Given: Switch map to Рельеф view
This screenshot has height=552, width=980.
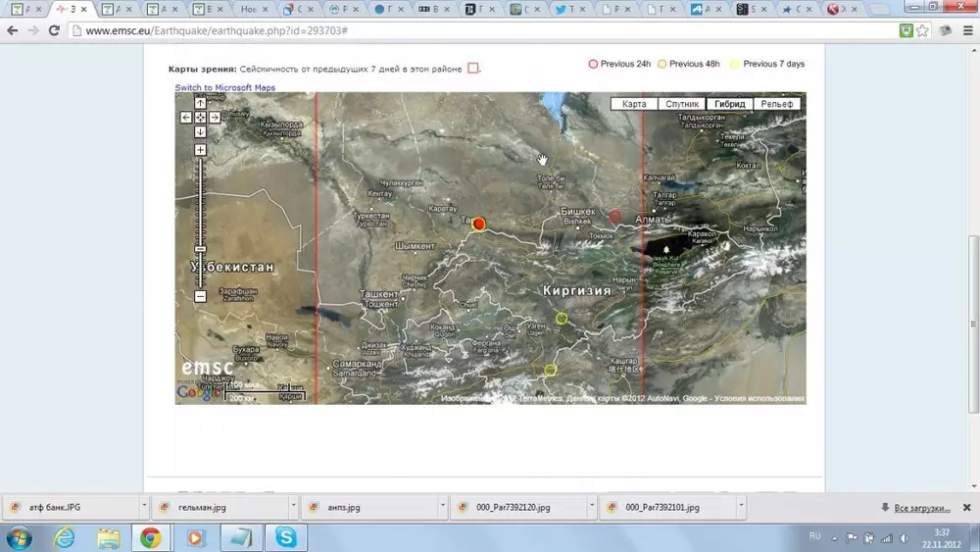Looking at the screenshot, I should [777, 104].
